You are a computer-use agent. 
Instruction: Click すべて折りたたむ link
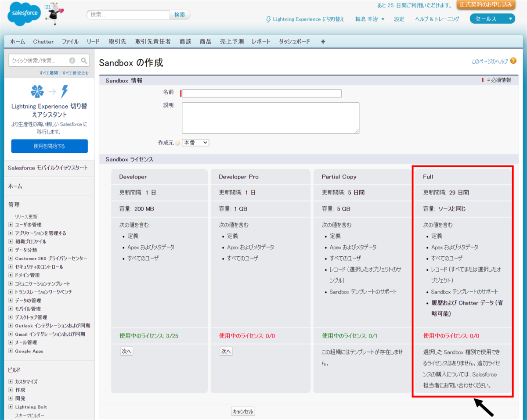click(75, 73)
